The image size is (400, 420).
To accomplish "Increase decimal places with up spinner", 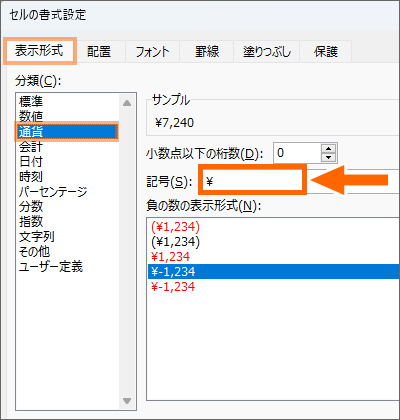I will 329,149.
